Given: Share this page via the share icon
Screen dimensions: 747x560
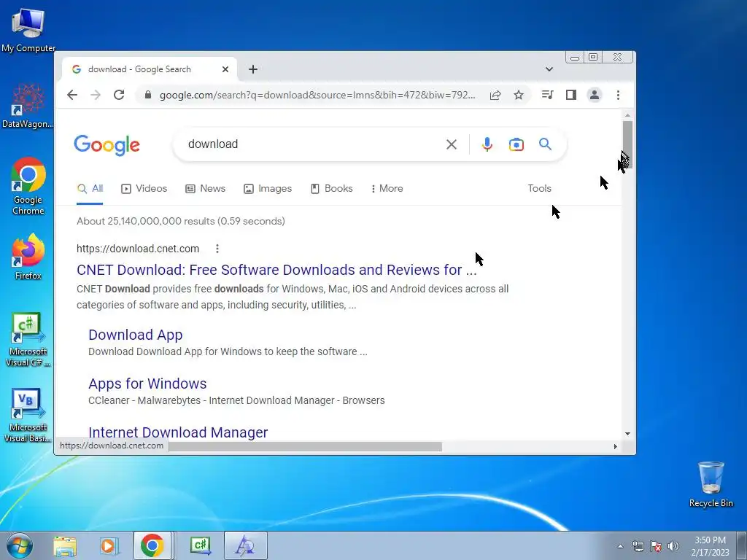Looking at the screenshot, I should pos(495,95).
